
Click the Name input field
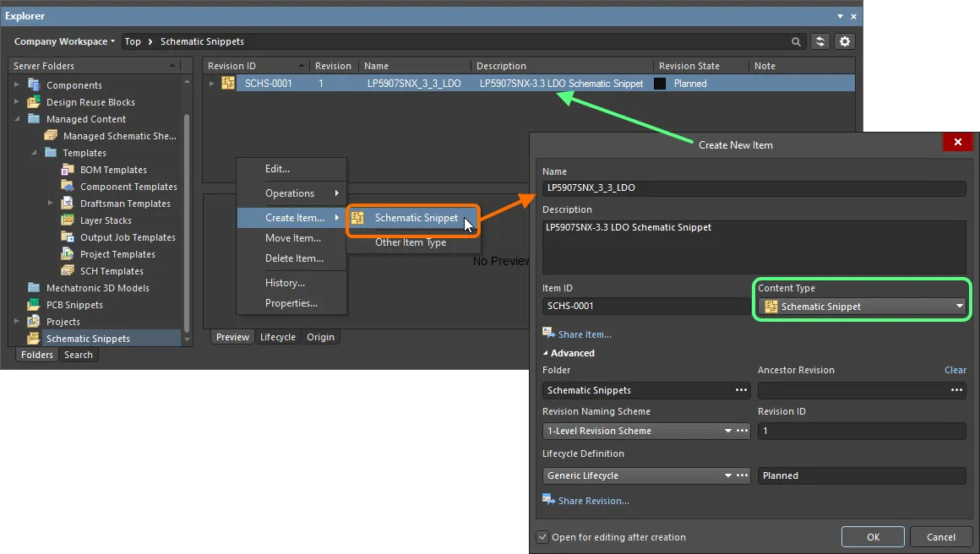click(754, 187)
